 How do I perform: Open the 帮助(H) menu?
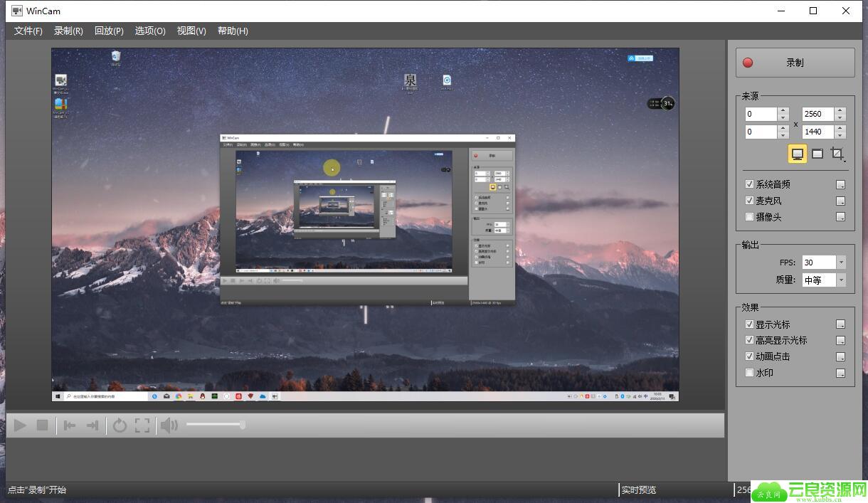(233, 31)
